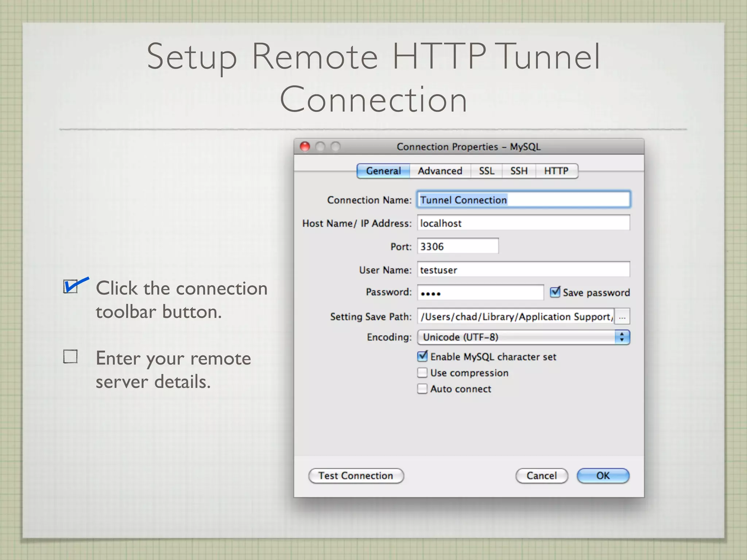Open the SSH tab
747x560 pixels.
[x=519, y=171]
